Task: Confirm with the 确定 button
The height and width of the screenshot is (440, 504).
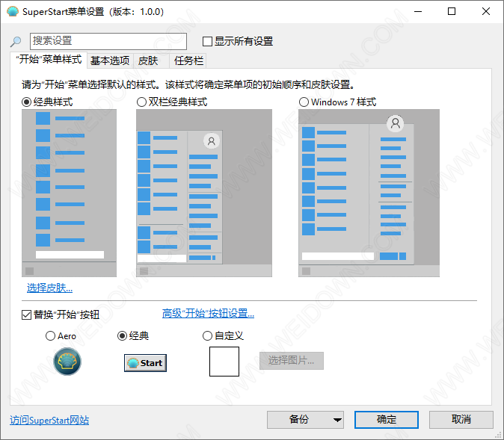Action: pos(387,419)
